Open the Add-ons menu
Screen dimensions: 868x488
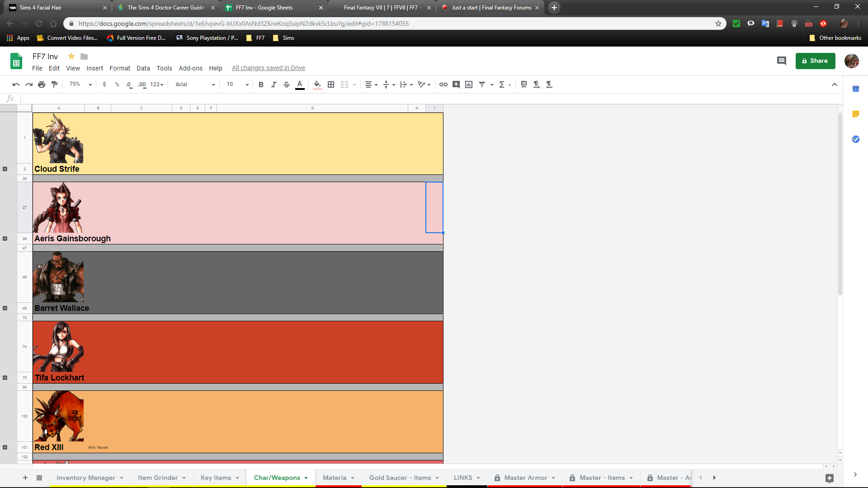190,68
